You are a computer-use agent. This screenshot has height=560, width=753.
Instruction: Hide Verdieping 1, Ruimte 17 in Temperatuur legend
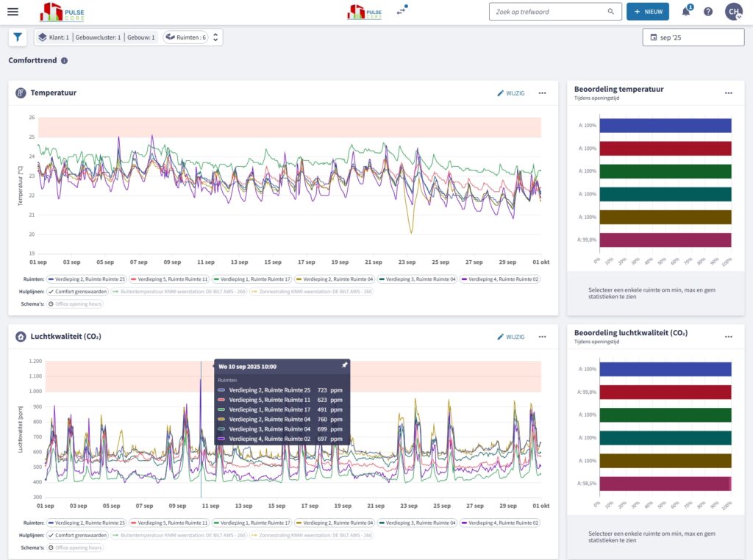[252, 279]
